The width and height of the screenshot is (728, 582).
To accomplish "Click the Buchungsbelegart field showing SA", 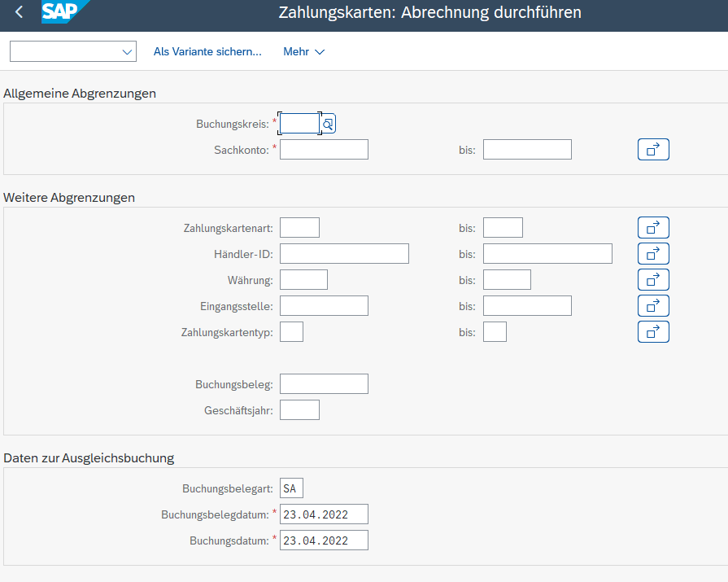I will [x=291, y=489].
